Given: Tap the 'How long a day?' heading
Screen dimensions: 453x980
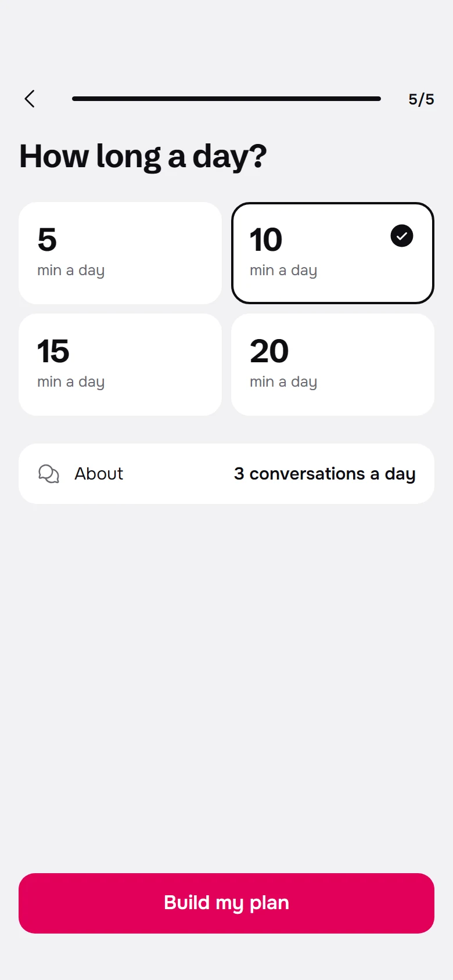Looking at the screenshot, I should (x=143, y=157).
